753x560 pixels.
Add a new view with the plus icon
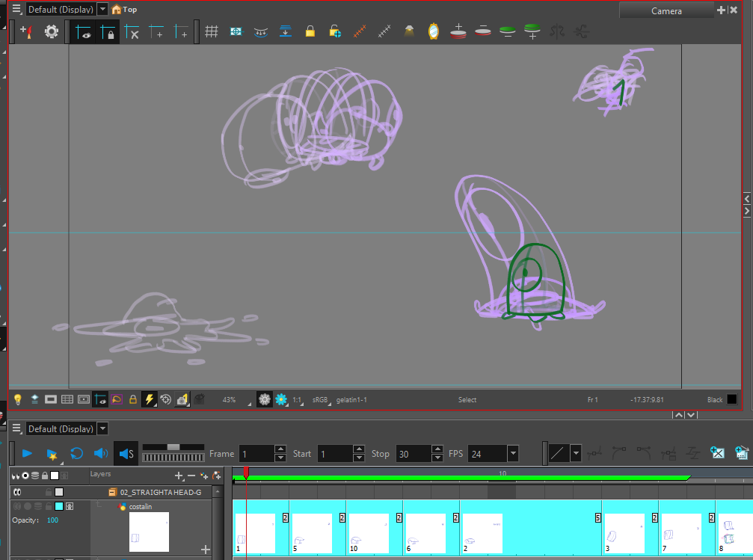pyautogui.click(x=721, y=10)
